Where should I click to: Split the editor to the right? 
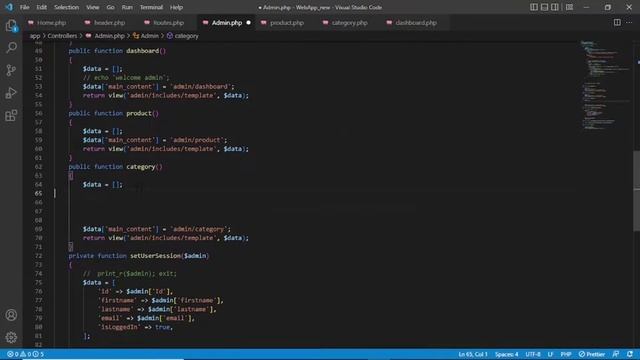(x=617, y=22)
